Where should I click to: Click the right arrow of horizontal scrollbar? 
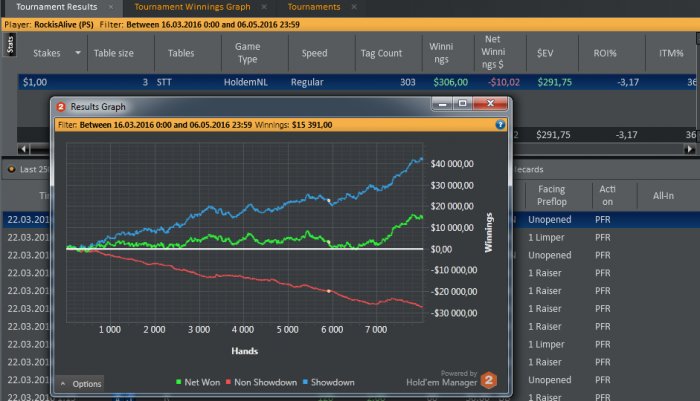point(690,149)
